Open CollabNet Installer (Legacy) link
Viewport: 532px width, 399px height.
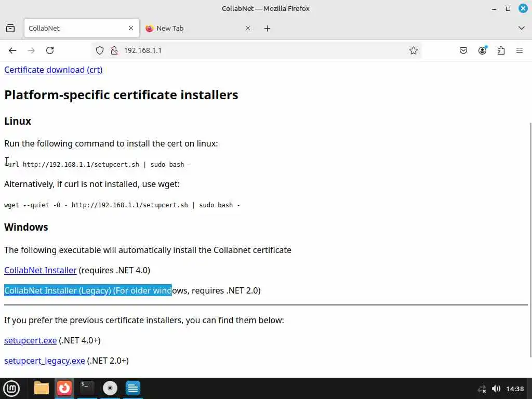click(x=58, y=291)
